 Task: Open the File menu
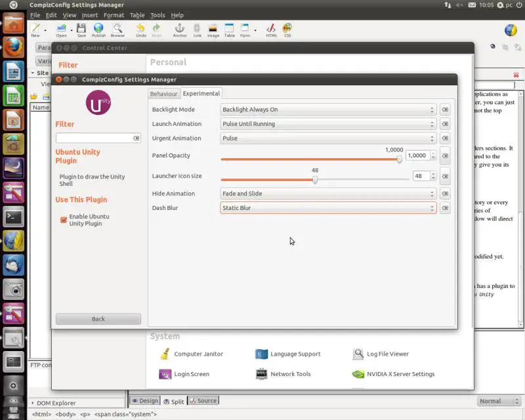coord(35,15)
